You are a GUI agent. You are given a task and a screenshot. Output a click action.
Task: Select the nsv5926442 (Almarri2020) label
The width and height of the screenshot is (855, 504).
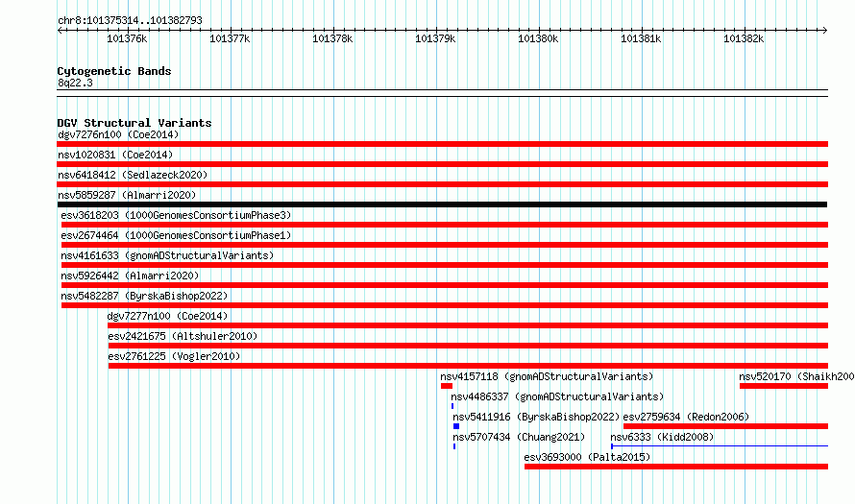(x=130, y=276)
